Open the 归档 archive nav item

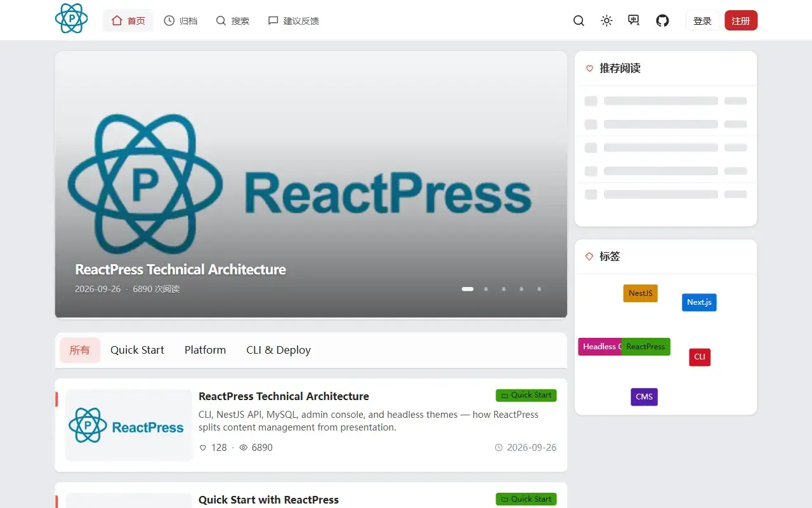181,21
